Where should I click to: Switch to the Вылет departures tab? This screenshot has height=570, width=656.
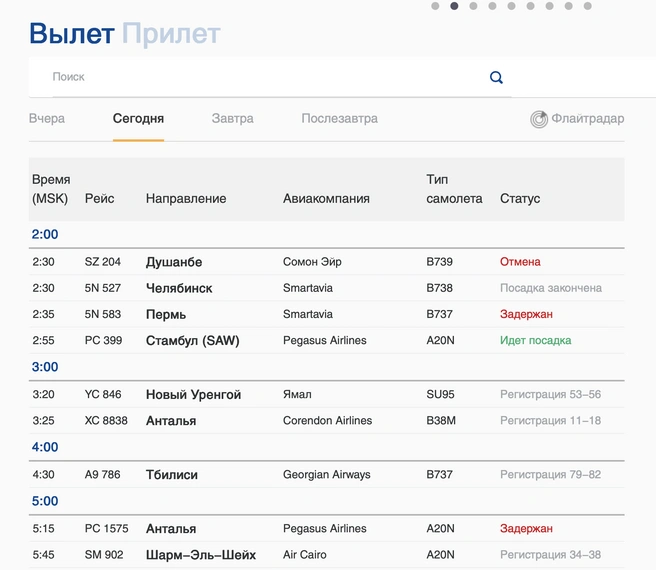pyautogui.click(x=72, y=33)
